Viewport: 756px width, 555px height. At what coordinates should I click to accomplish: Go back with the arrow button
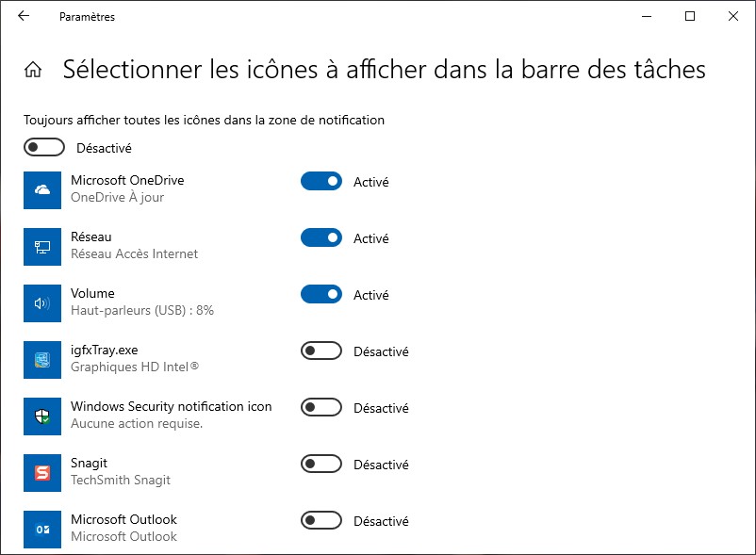pos(24,16)
